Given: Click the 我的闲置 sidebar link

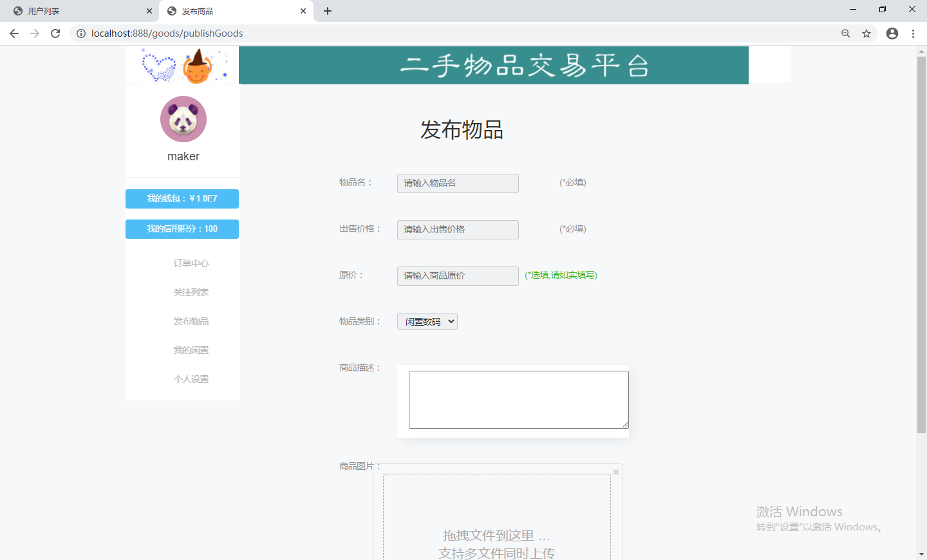Looking at the screenshot, I should point(191,350).
